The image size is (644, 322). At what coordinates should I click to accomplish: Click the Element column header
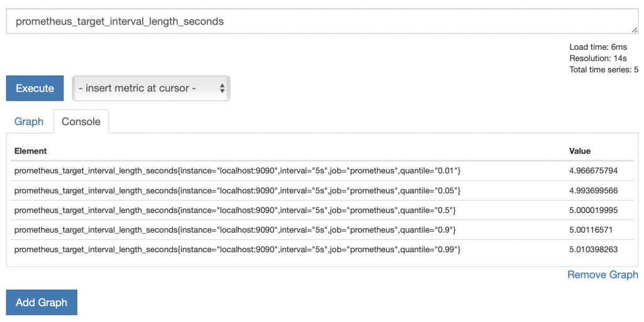click(x=30, y=151)
